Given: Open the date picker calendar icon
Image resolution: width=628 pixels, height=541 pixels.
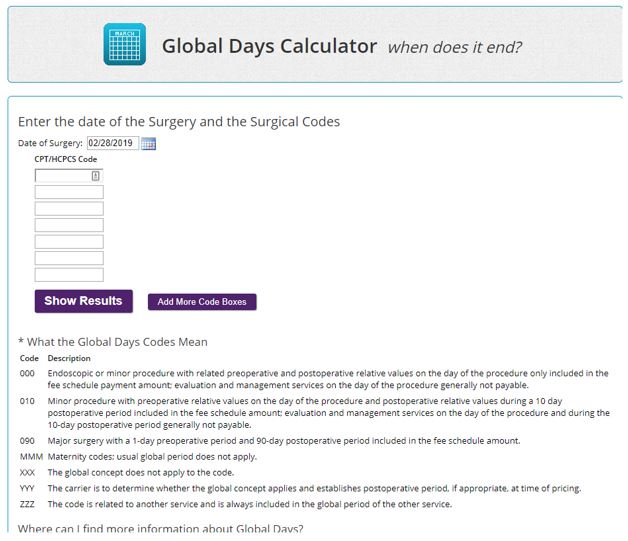Looking at the screenshot, I should (149, 144).
